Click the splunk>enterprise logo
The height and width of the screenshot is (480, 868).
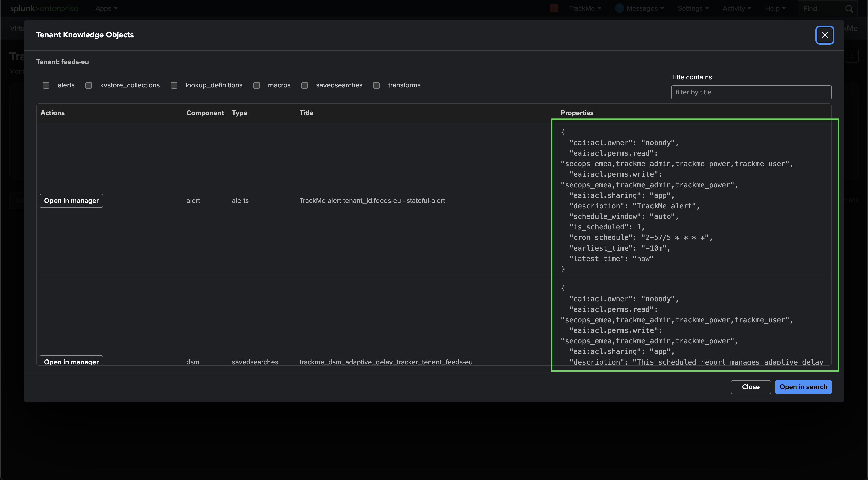coord(44,9)
